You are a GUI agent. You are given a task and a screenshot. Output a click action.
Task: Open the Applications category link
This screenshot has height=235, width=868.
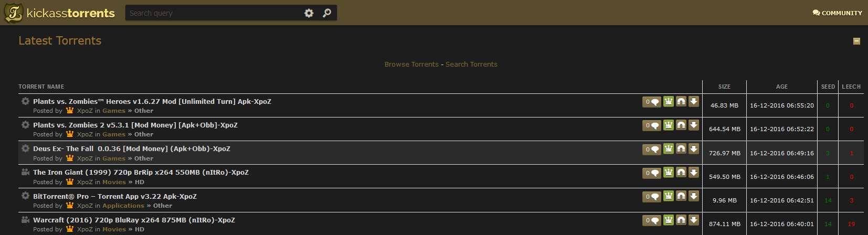pyautogui.click(x=123, y=206)
